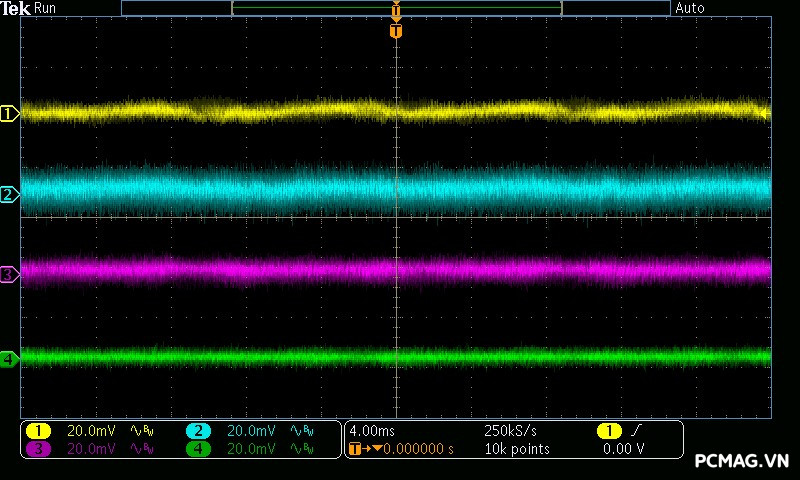Image resolution: width=800 pixels, height=480 pixels.
Task: Click the channel 3 magenta ground marker
Action: point(9,273)
